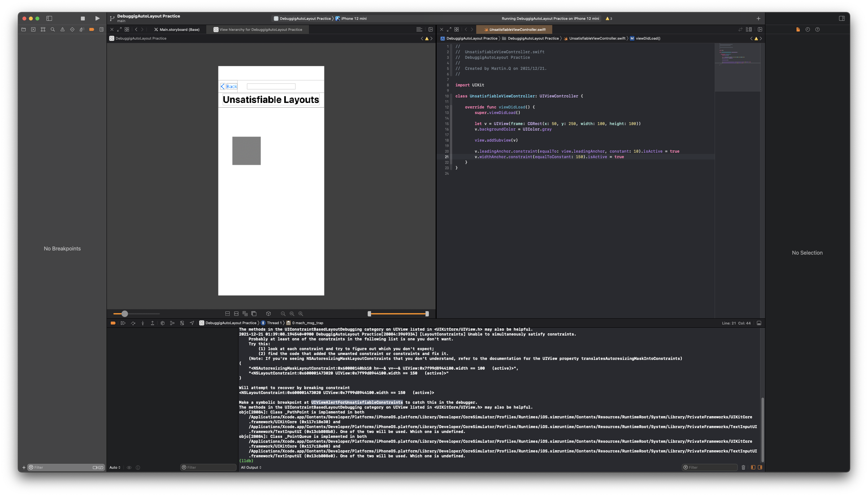
Task: Open the All Output console dropdown
Action: (251, 467)
